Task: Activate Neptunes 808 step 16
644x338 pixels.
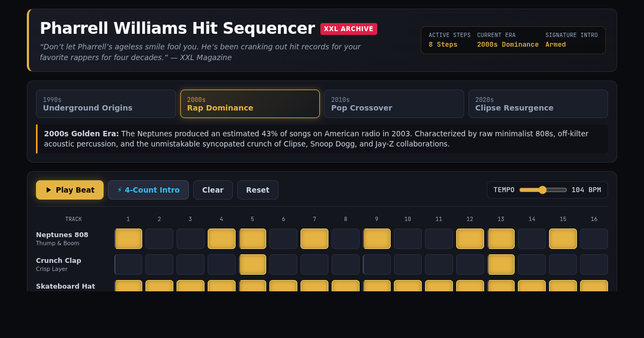Action: (x=594, y=239)
